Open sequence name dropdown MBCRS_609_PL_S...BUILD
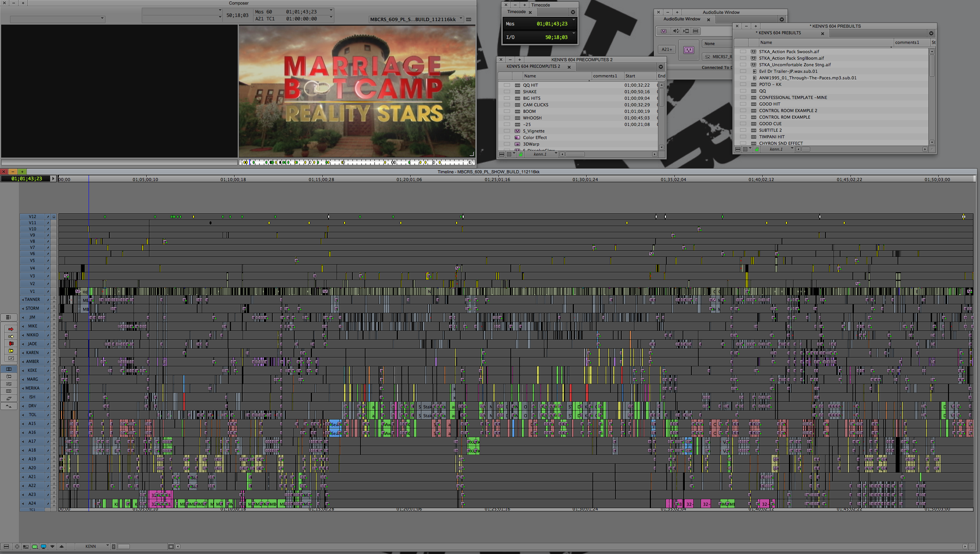The image size is (980, 554). click(416, 19)
